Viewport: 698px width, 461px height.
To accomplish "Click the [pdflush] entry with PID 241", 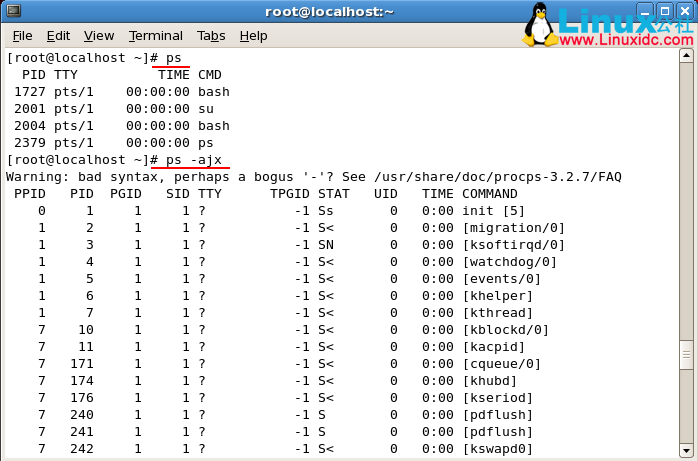I will (498, 432).
